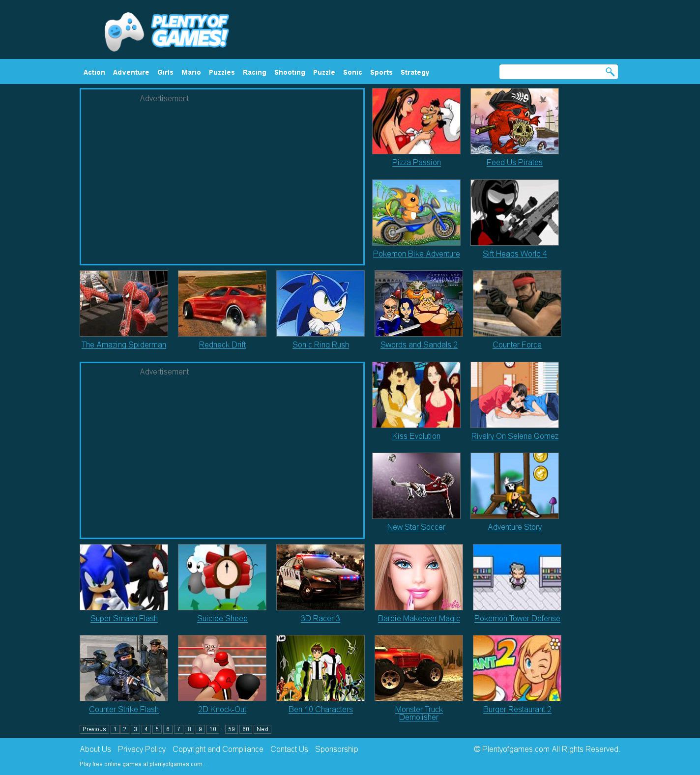Open the Girls games category
The image size is (700, 775).
[x=165, y=72]
